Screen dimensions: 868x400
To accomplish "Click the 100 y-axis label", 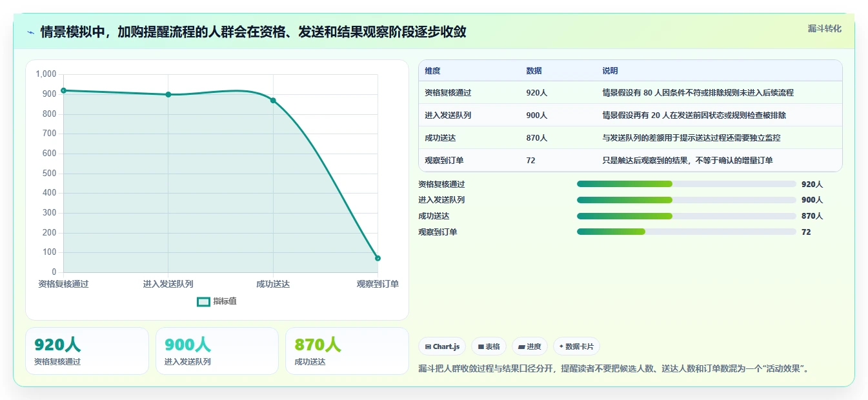I will [x=50, y=252].
